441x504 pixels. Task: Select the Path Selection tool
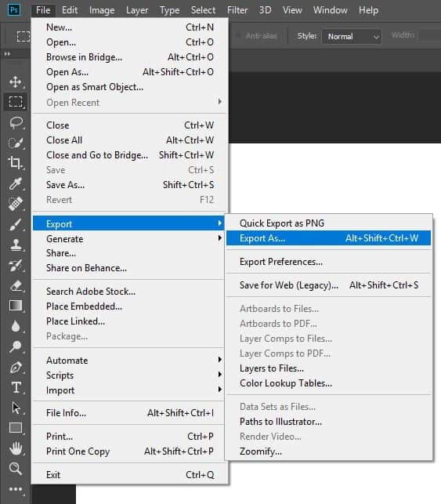pos(16,408)
